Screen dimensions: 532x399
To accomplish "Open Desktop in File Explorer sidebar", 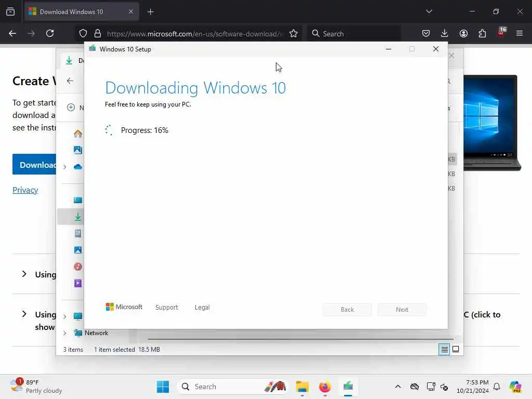I will pyautogui.click(x=78, y=200).
